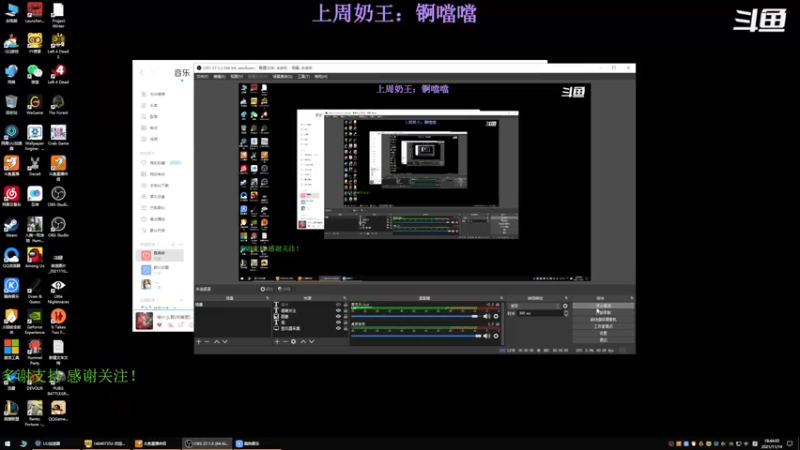
Task: Click the 工作室模式 studio mode button
Action: [x=604, y=326]
